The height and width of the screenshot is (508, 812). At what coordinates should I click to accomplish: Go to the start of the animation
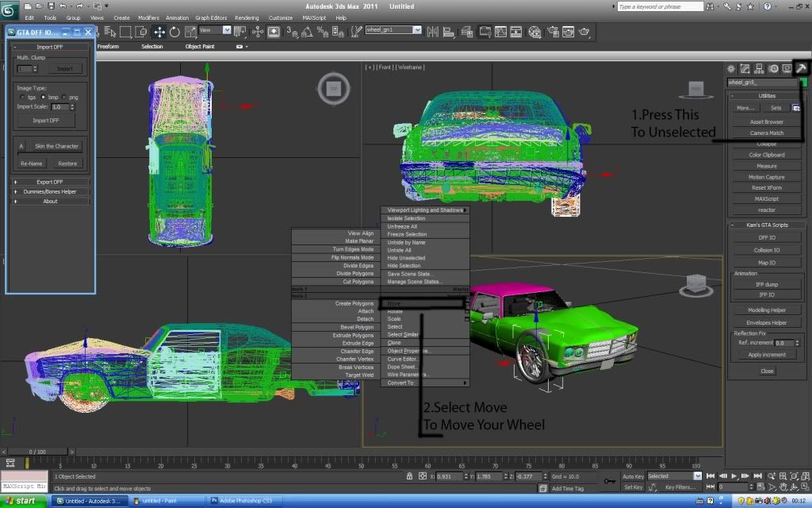tap(710, 476)
